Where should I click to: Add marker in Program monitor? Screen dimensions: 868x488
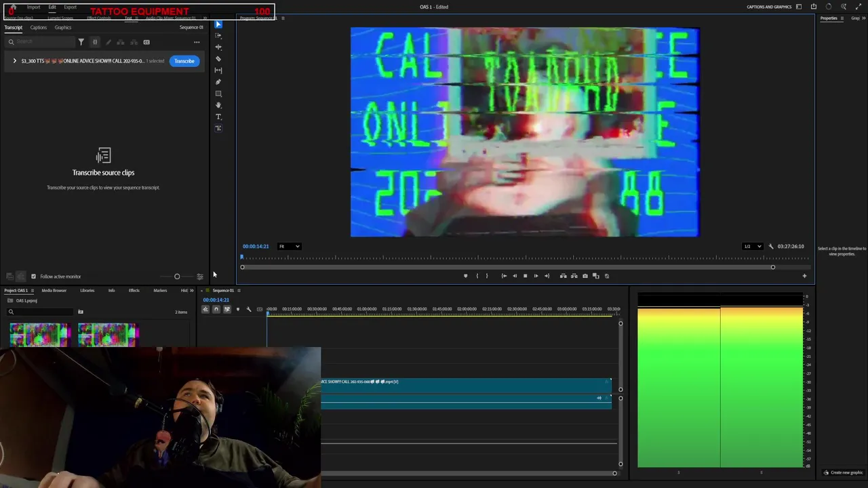[x=465, y=276]
